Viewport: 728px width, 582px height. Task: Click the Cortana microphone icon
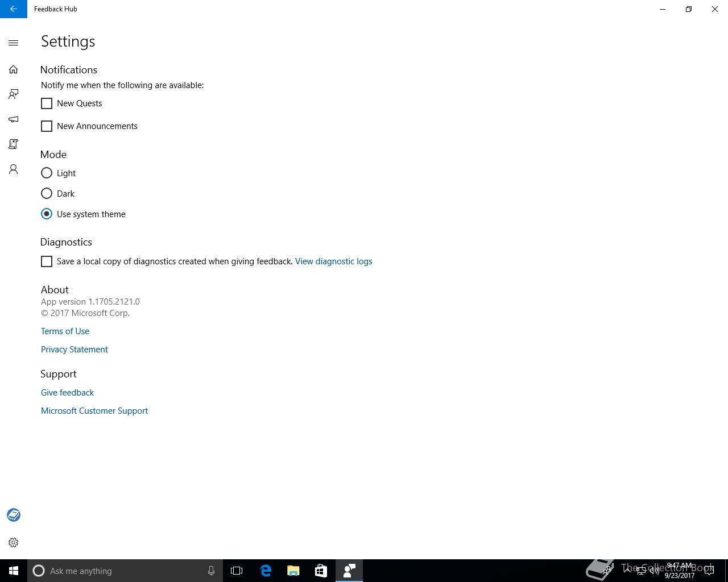coord(211,571)
